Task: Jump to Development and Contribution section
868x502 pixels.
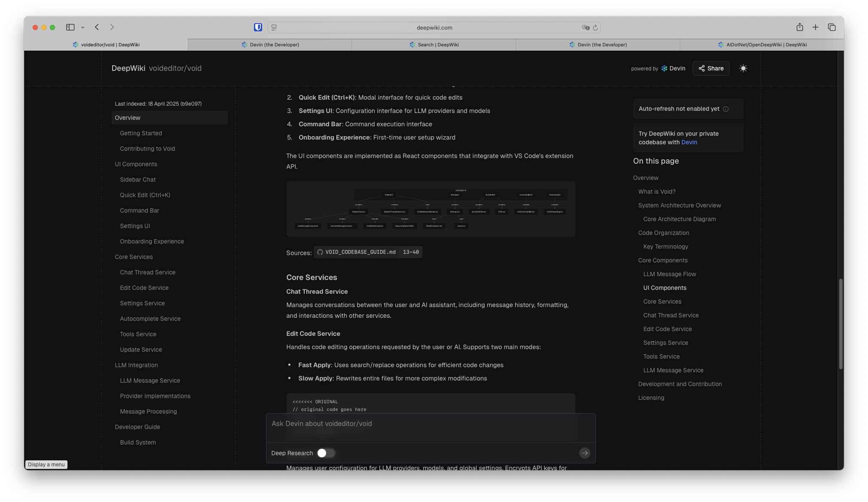Action: coord(680,384)
